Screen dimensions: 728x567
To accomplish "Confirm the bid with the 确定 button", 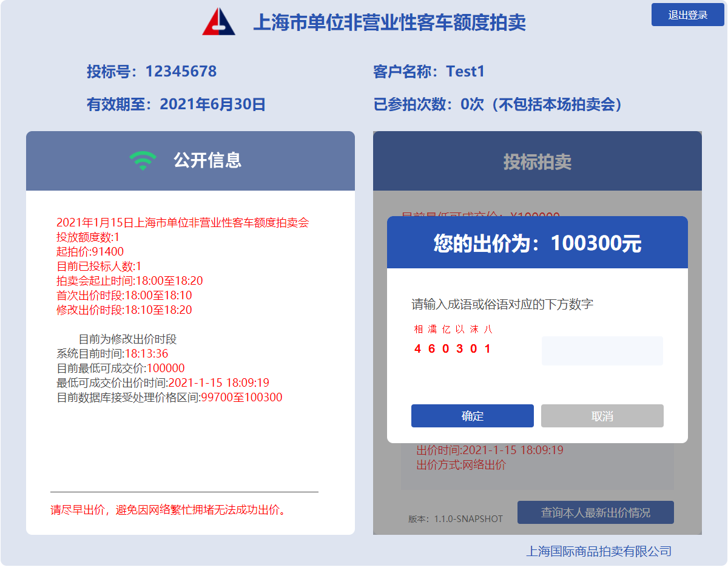I will pos(473,416).
